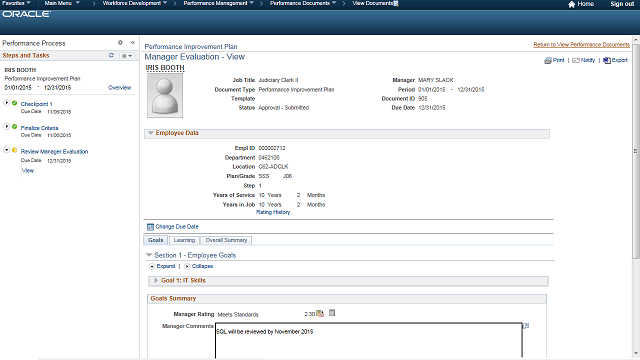Click the Sign out link
The image size is (640, 360).
[x=622, y=4]
